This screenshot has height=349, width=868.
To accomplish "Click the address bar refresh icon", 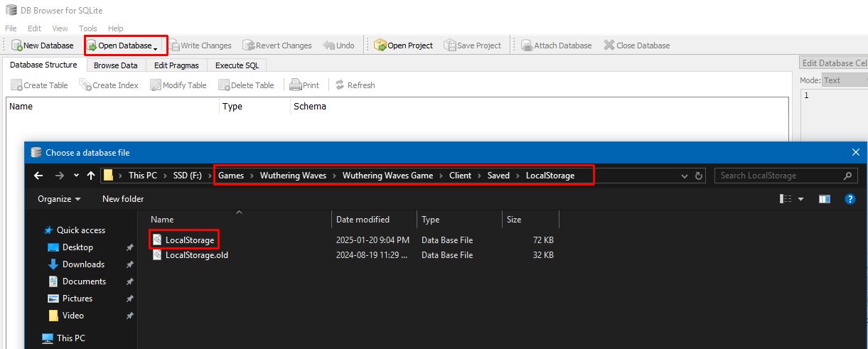I will coord(699,176).
